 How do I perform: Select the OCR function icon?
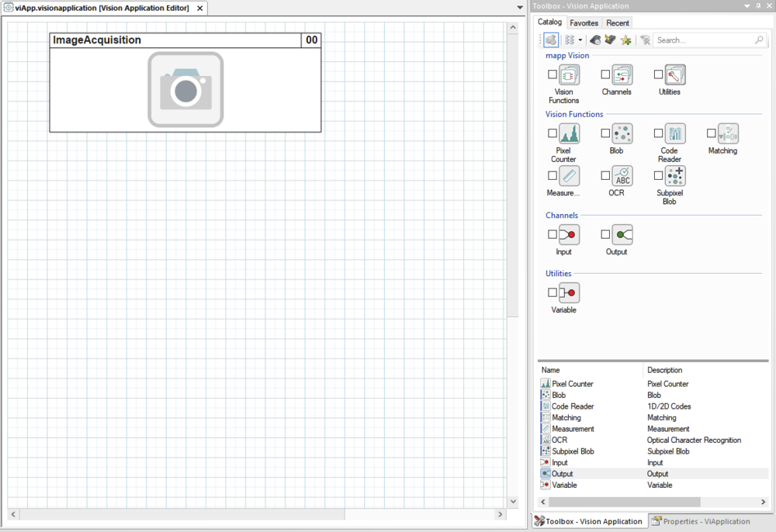622,176
